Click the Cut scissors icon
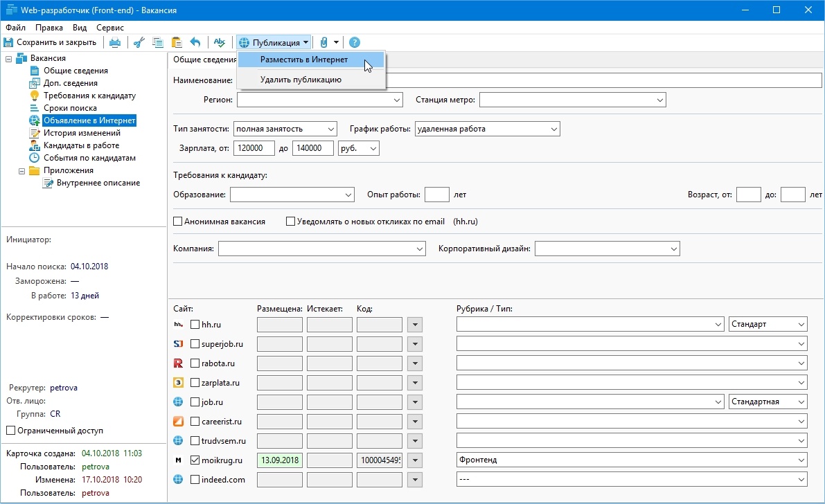Screen dimensions: 825x504 tap(139, 42)
